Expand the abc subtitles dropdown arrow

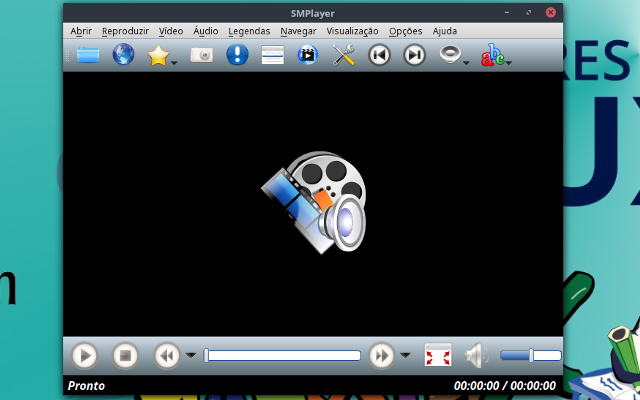pos(509,63)
